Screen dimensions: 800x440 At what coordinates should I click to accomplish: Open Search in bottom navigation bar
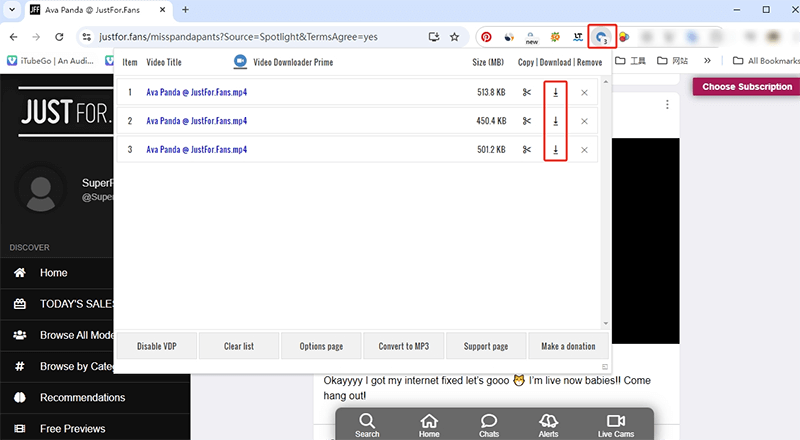(367, 425)
